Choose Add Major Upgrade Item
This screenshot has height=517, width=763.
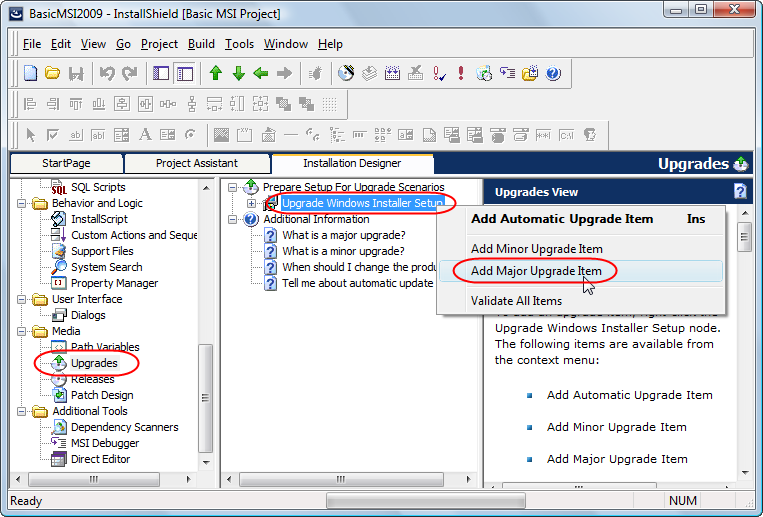(536, 271)
